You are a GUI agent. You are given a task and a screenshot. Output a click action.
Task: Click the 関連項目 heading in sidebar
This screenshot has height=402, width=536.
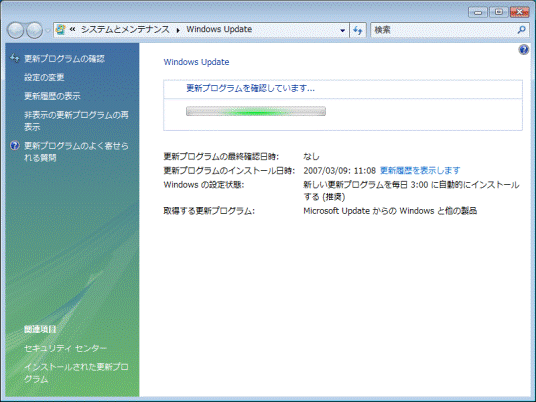point(40,330)
